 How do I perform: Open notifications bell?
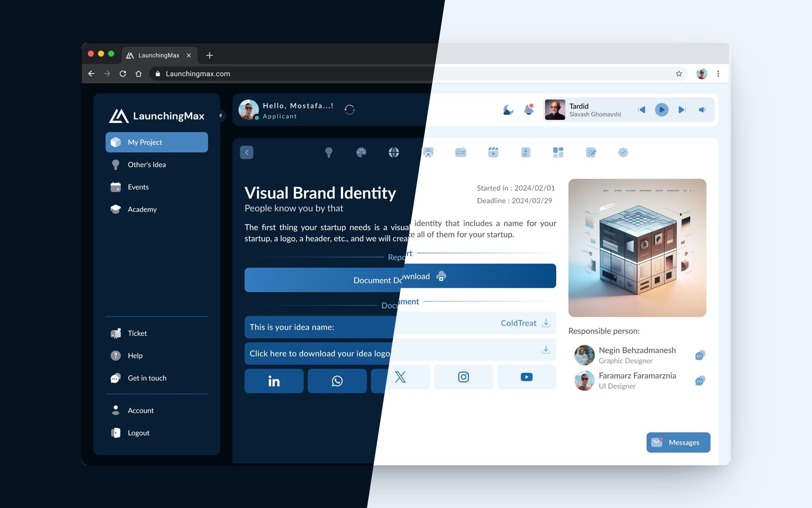(529, 110)
